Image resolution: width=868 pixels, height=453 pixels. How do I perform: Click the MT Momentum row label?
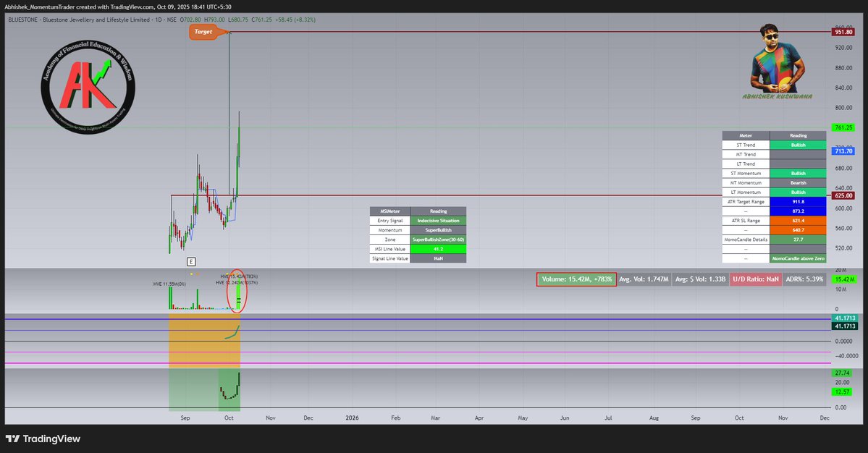[x=746, y=182]
